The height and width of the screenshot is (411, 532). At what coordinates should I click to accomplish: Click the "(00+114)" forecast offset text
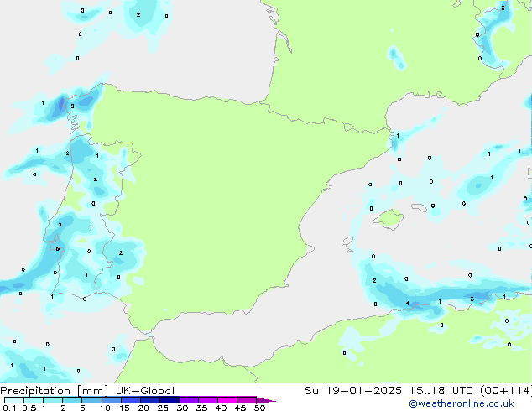coord(506,391)
